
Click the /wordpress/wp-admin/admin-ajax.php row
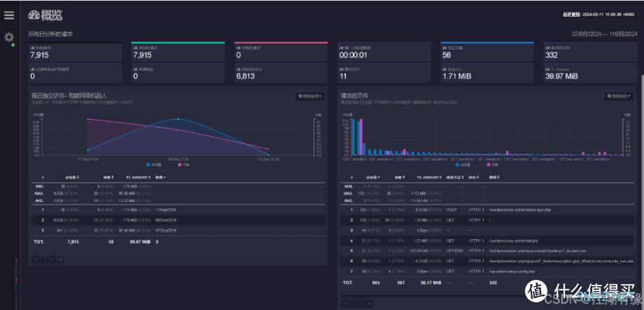pyautogui.click(x=486, y=210)
